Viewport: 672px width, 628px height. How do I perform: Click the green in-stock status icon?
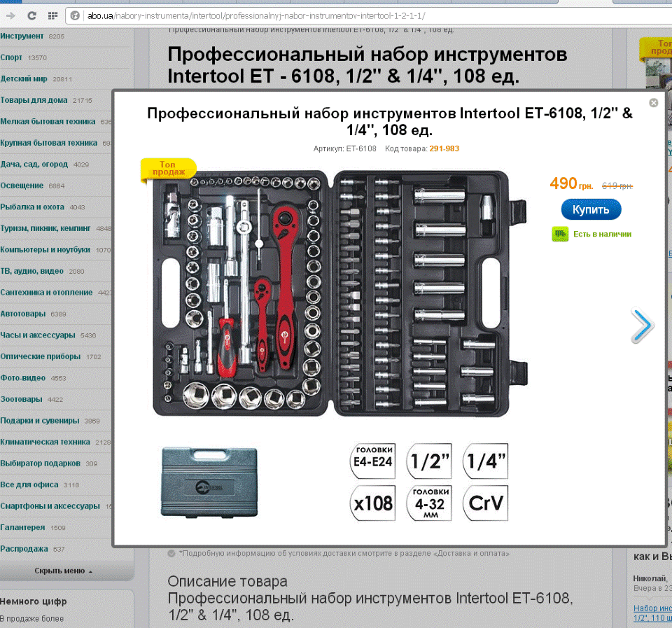click(x=560, y=234)
